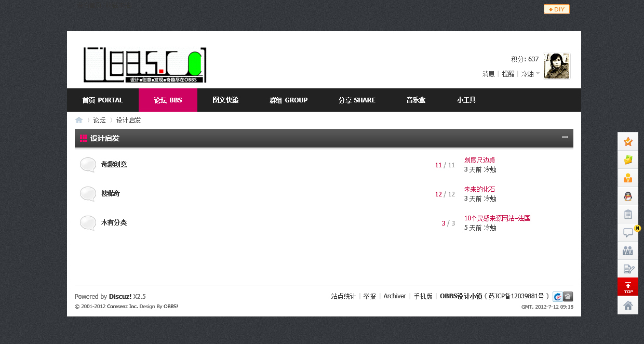Select the 论坛 BBS tab
Screen dimensions: 644x344
coord(168,100)
